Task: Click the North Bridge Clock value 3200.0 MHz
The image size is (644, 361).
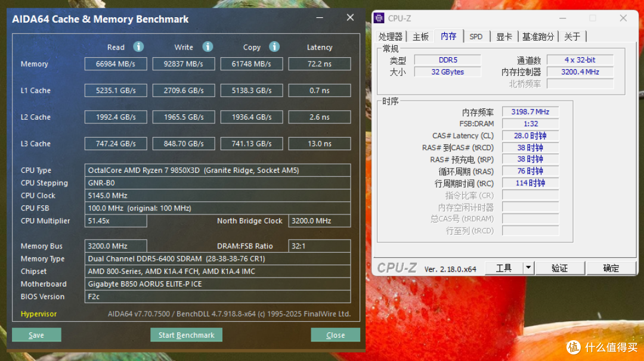Action: pyautogui.click(x=320, y=220)
